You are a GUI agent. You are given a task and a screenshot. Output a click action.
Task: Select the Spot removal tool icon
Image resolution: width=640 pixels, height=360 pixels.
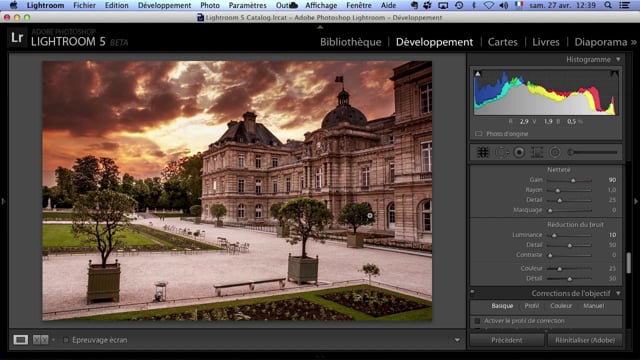coord(501,152)
